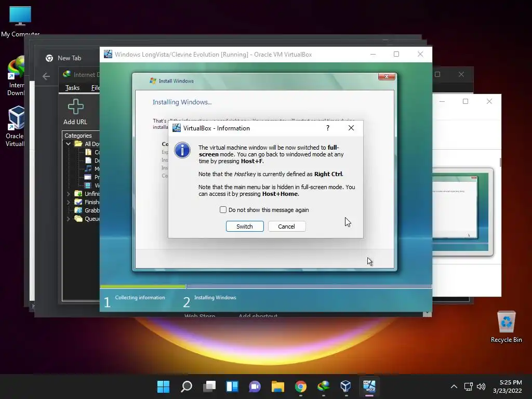Open the Tasks menu in Internet Download Manager
532x399 pixels.
coord(72,88)
